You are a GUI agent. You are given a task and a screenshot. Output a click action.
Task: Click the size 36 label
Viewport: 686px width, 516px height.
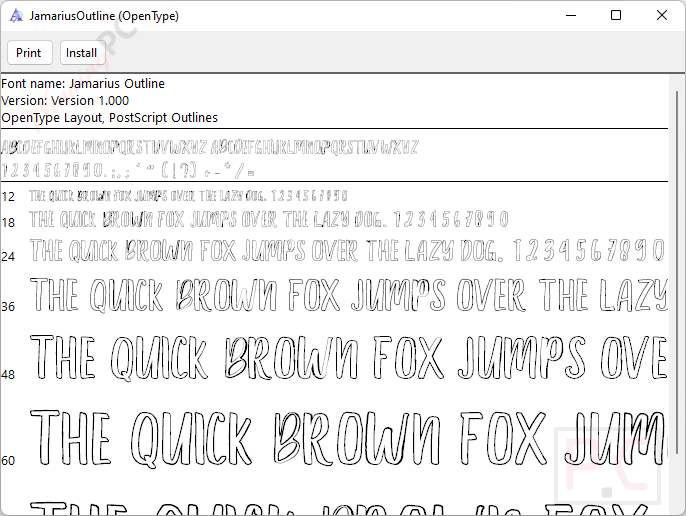tap(8, 307)
